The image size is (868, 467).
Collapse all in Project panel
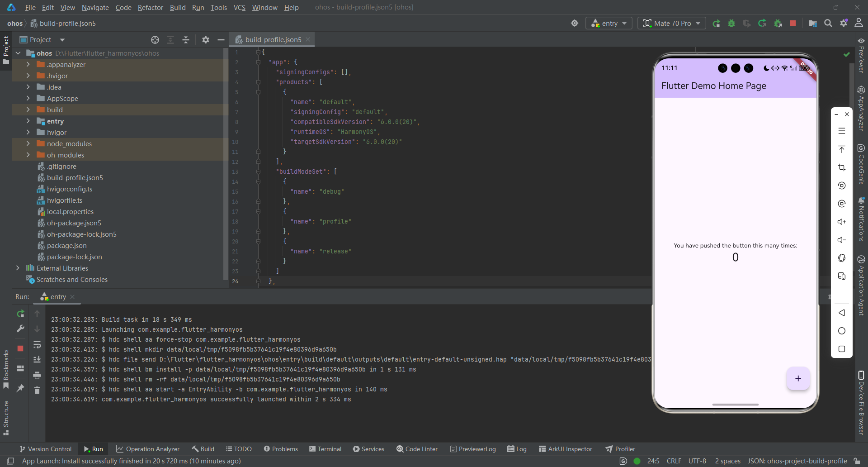pyautogui.click(x=186, y=40)
